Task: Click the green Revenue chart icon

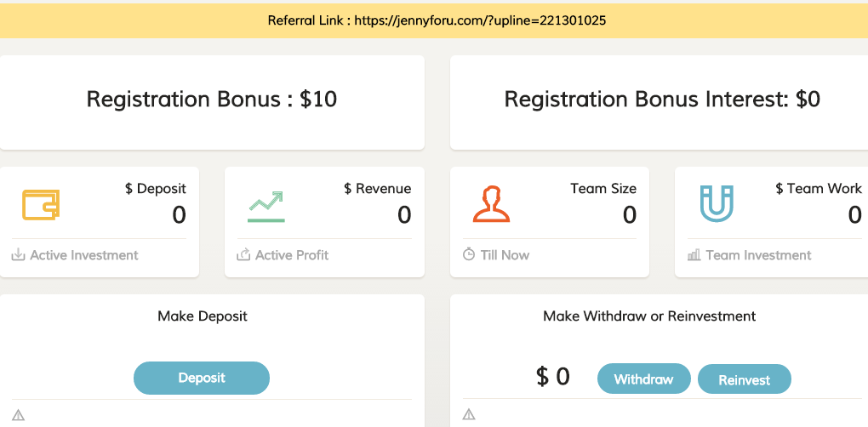Action: click(266, 206)
